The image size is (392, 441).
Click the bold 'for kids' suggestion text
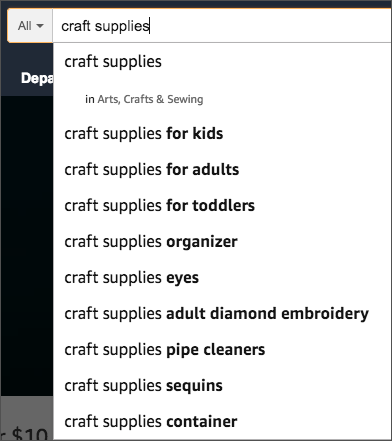click(195, 134)
